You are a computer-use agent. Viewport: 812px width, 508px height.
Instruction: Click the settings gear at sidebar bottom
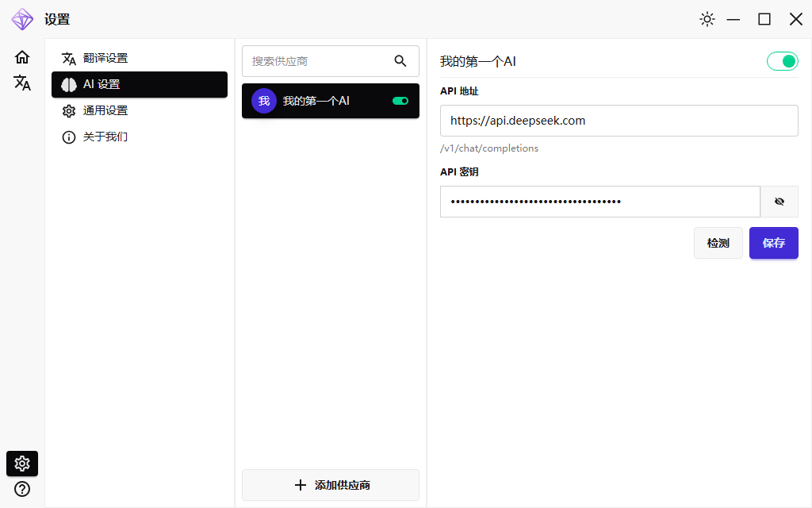(x=21, y=464)
